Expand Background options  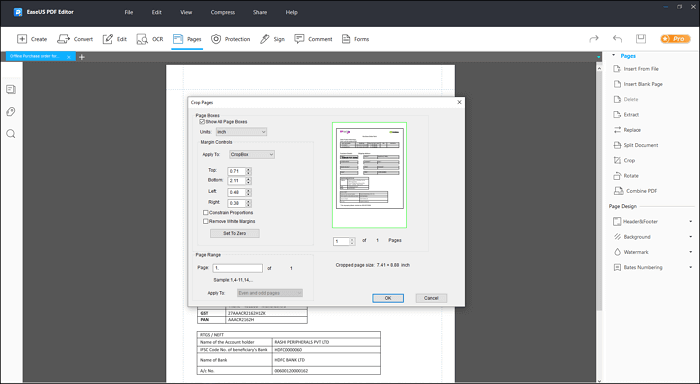691,237
